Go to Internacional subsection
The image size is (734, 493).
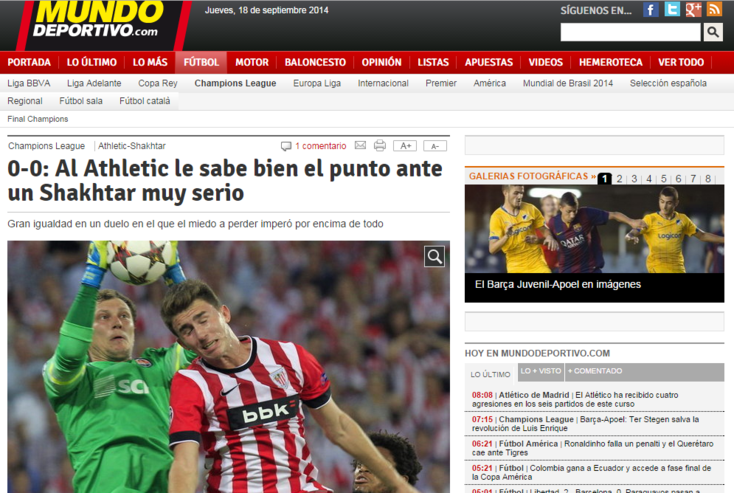383,83
